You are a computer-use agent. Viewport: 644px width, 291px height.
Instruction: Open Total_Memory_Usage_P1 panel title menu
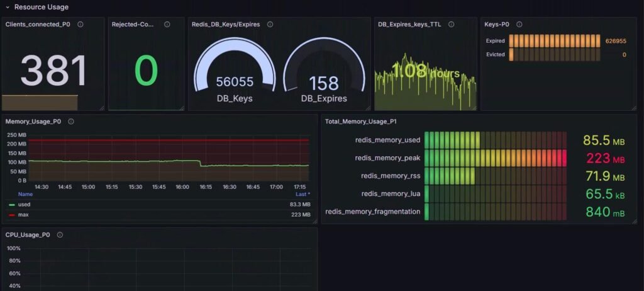[x=360, y=122]
